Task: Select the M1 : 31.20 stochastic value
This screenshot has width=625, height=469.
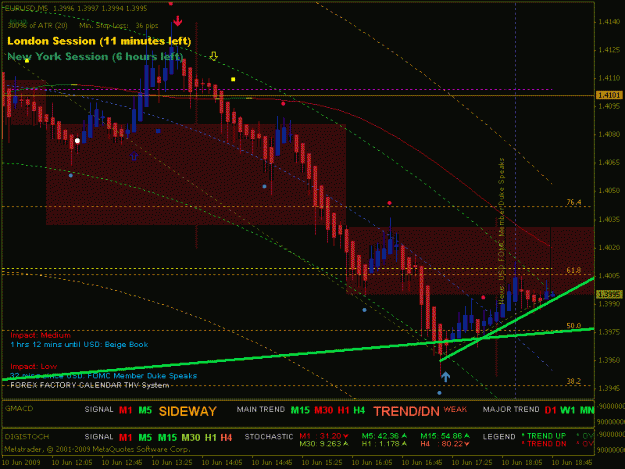Action: coord(324,436)
